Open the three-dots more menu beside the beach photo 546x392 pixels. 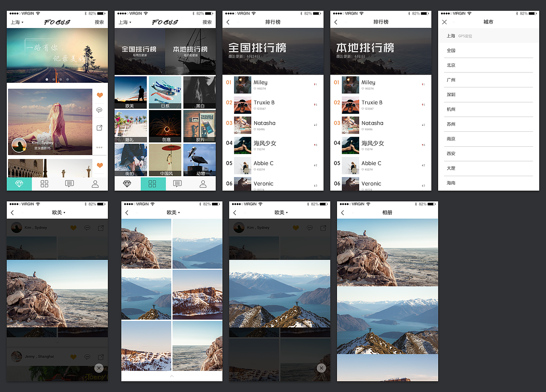click(99, 148)
